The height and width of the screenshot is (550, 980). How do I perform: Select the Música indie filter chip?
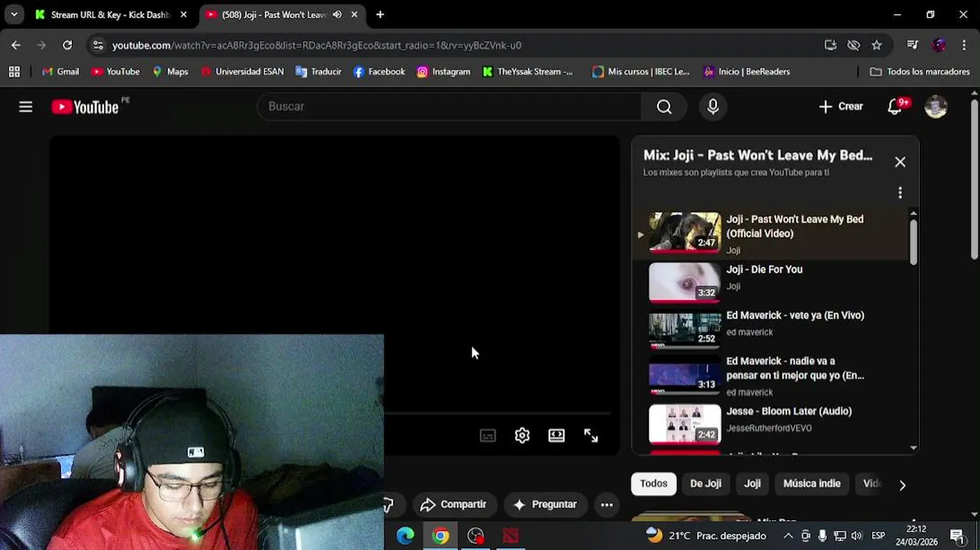click(x=811, y=484)
